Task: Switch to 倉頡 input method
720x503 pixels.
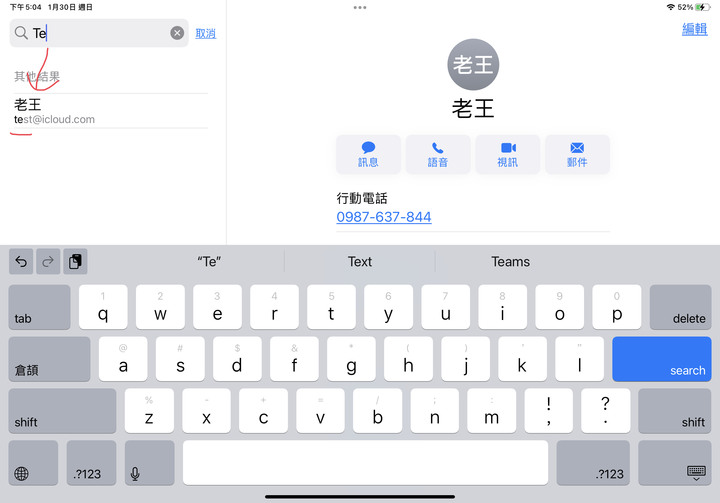Action: coord(50,359)
